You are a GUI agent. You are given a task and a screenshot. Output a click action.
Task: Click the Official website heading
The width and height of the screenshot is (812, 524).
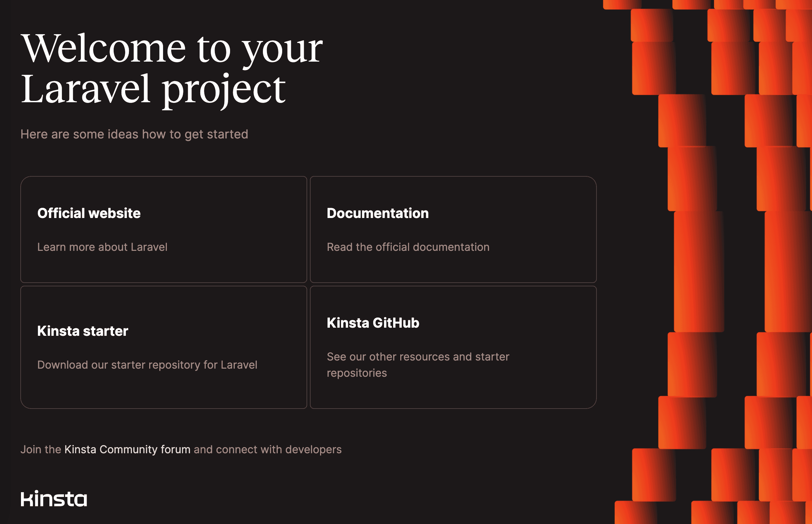click(x=89, y=213)
